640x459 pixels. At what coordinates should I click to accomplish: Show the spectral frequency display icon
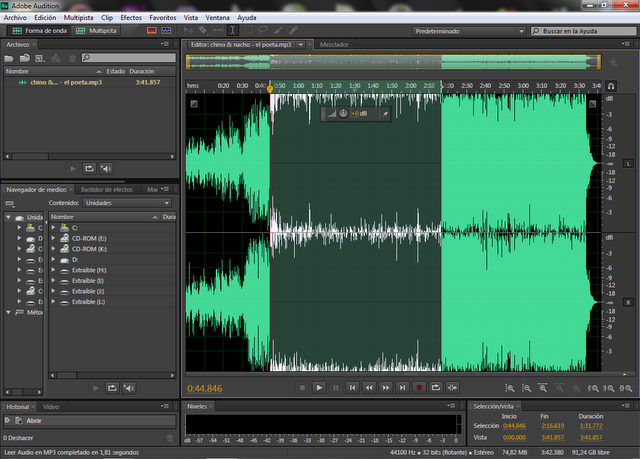pyautogui.click(x=152, y=31)
